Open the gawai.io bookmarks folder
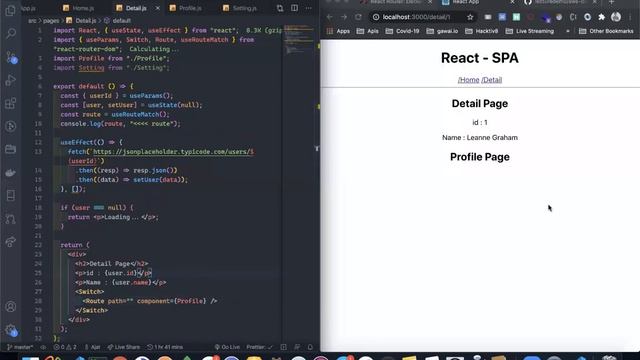 [x=442, y=31]
